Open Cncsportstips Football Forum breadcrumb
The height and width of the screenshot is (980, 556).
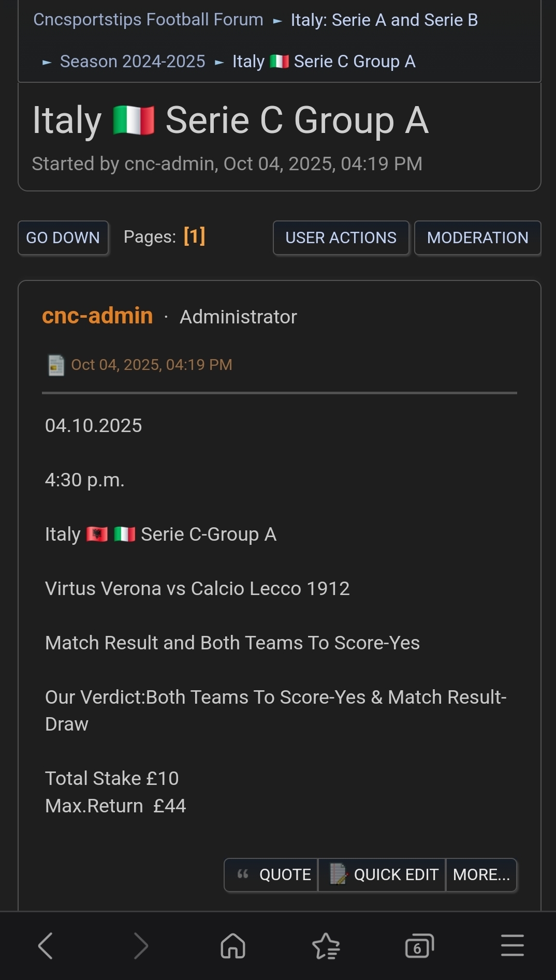(x=148, y=20)
